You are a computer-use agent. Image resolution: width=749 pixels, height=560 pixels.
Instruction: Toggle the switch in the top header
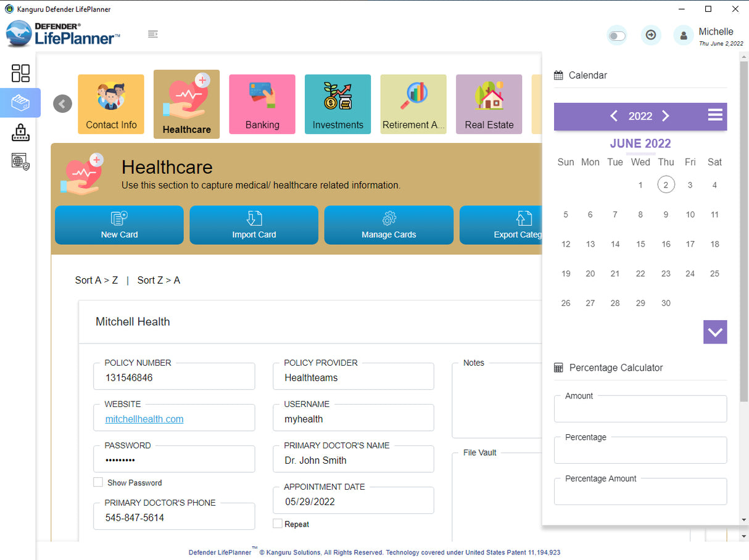617,36
